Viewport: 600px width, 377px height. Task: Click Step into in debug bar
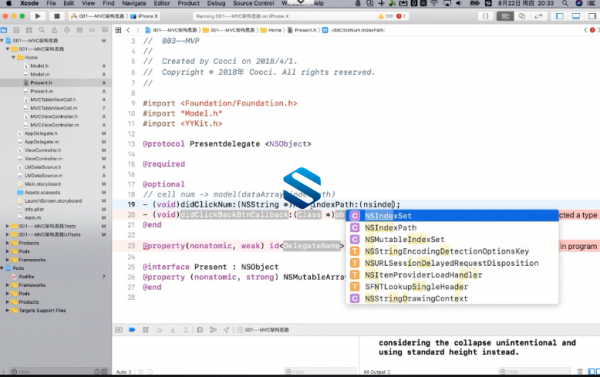tap(173, 330)
